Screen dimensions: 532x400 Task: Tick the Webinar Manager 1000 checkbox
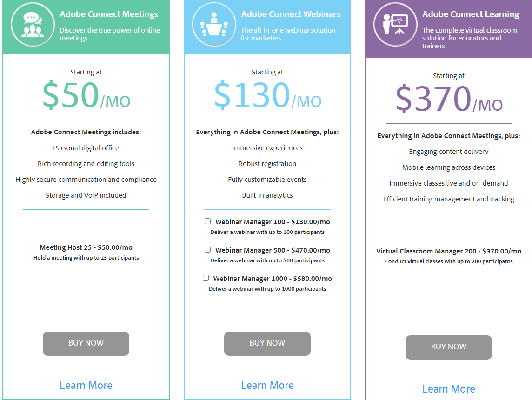(x=206, y=278)
